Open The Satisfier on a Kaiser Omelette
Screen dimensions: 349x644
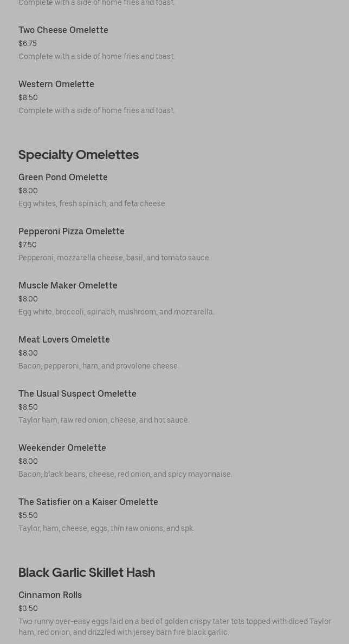coord(88,502)
